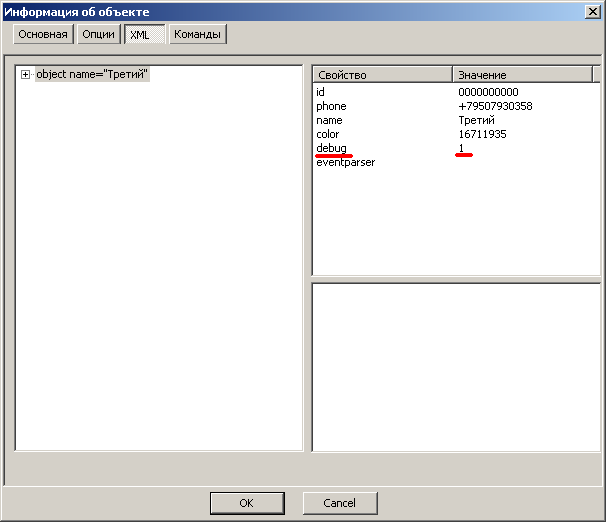Click the Значение column header

[522, 75]
